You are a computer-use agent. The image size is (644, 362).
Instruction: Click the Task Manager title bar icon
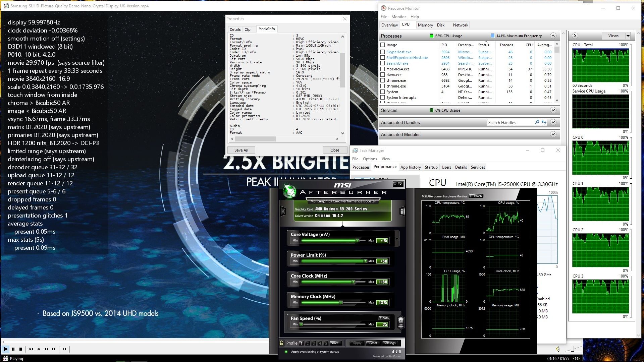click(355, 150)
